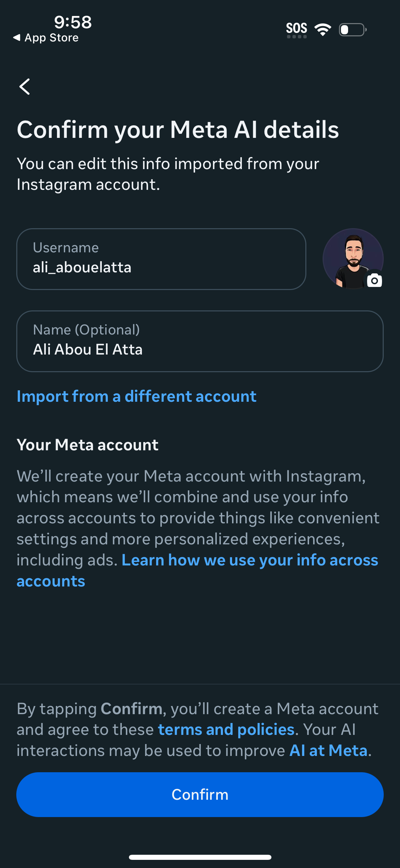The image size is (400, 868).
Task: Open the camera icon on the profile photo
Action: tap(375, 281)
